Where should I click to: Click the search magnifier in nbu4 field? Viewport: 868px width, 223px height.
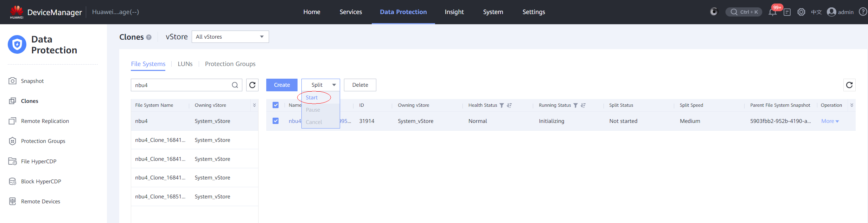[x=235, y=85]
